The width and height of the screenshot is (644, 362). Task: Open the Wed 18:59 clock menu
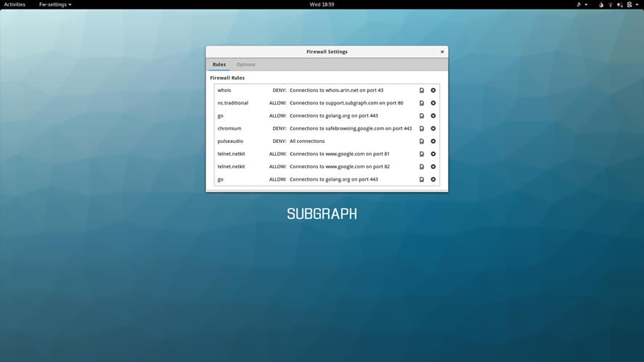pos(322,4)
